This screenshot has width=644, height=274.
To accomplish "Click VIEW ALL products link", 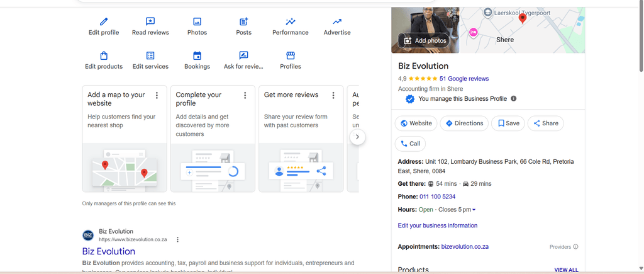I will tap(566, 270).
